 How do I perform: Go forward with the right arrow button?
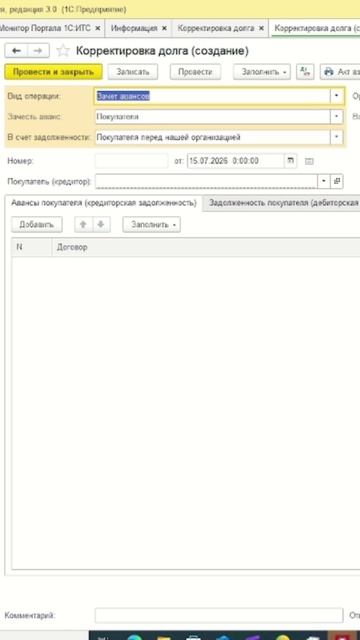(38, 51)
